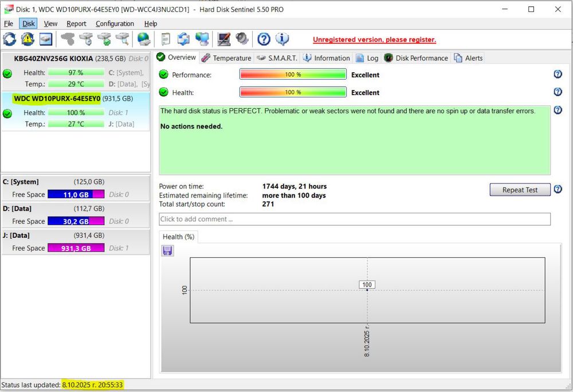Open the Disk menu
The width and height of the screenshot is (573, 392).
point(29,23)
